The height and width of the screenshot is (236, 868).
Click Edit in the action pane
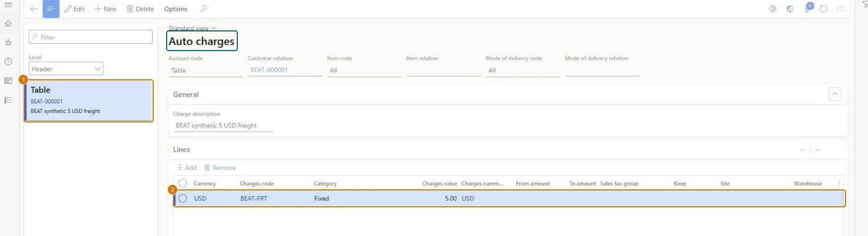click(74, 9)
